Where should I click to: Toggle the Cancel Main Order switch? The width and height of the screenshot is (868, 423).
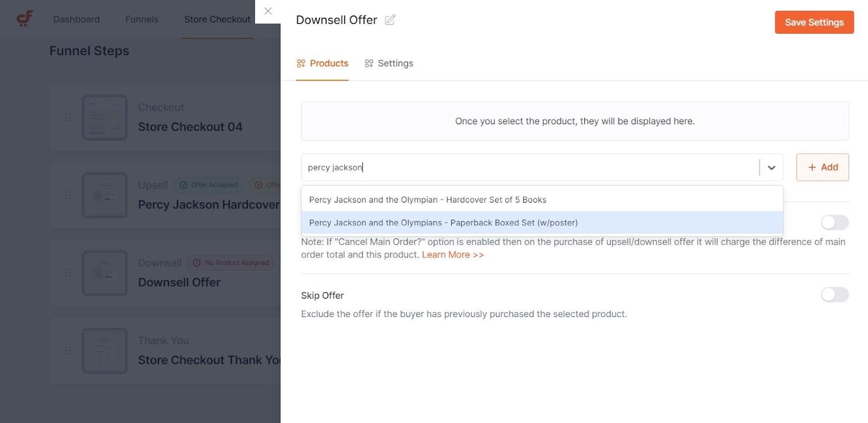pyautogui.click(x=834, y=222)
